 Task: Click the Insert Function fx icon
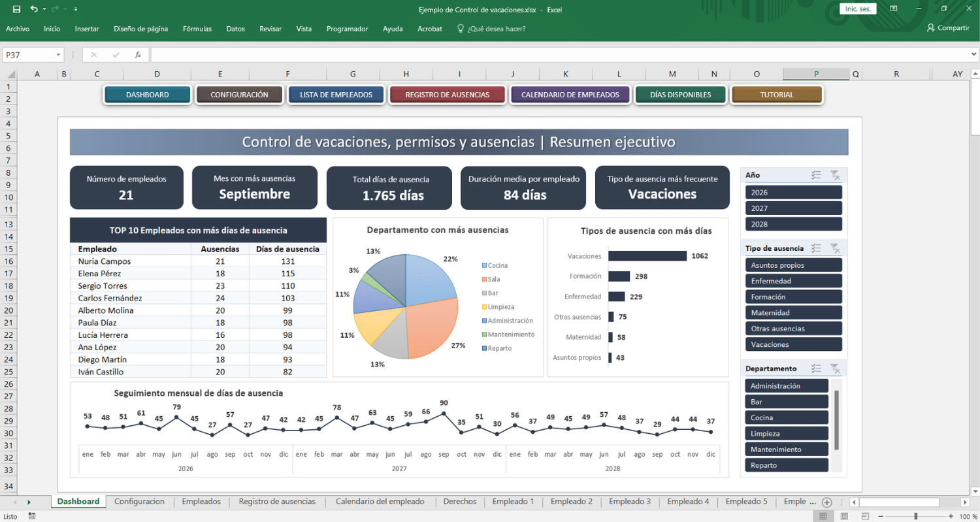tap(138, 55)
